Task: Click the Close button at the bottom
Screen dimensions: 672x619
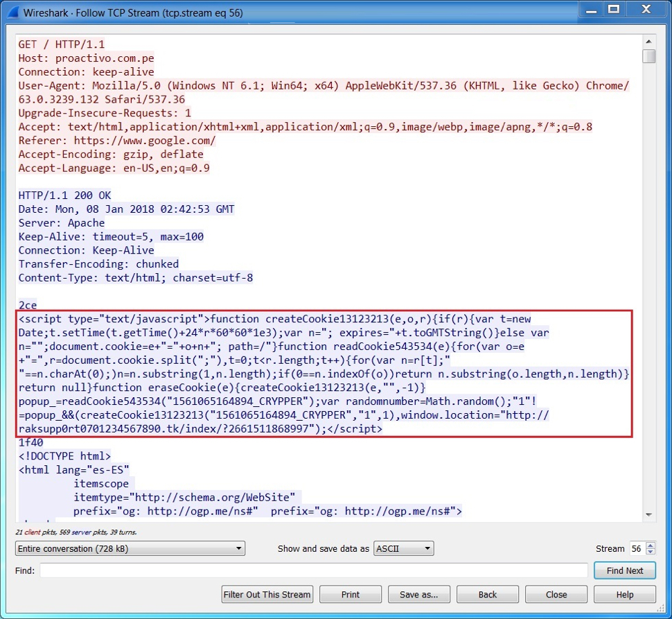Action: point(556,595)
